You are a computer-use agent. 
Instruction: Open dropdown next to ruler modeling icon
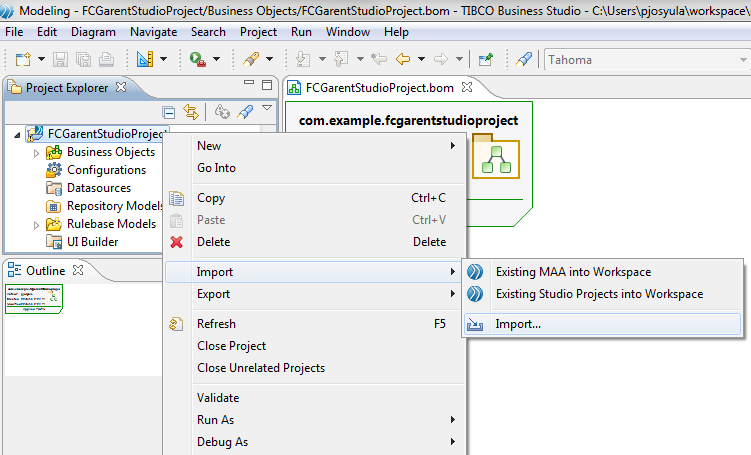pos(163,59)
